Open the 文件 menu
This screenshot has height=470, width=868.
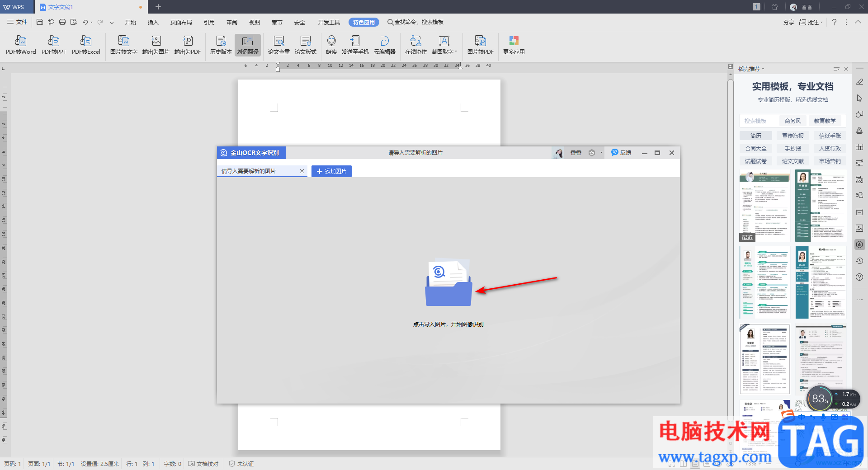point(17,22)
